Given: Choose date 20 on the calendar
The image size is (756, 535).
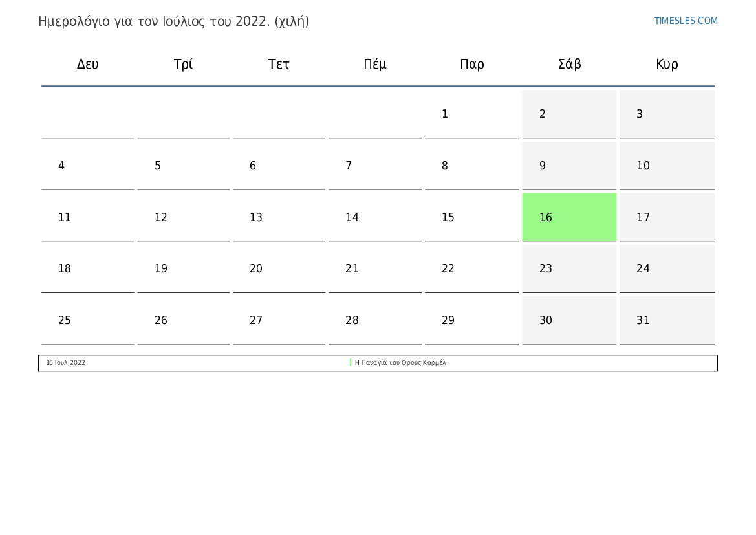Looking at the screenshot, I should (x=279, y=268).
